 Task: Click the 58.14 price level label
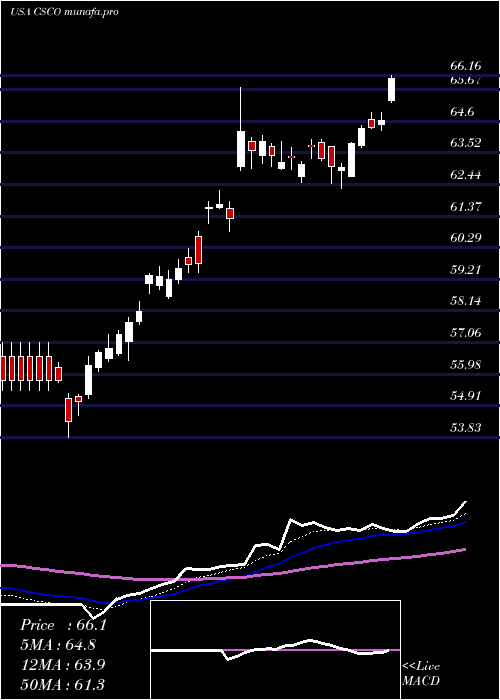click(466, 301)
